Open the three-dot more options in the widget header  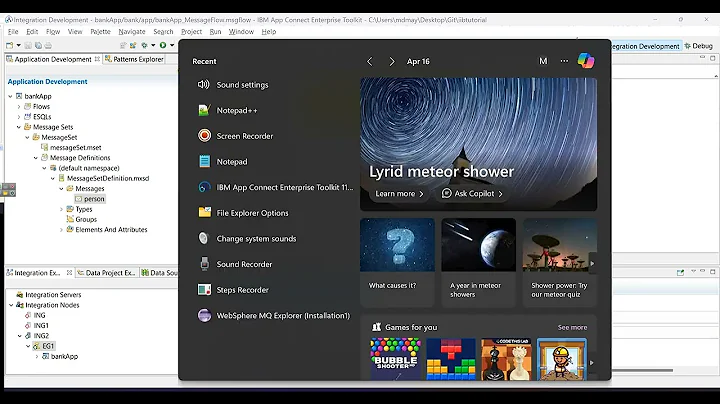pyautogui.click(x=564, y=61)
